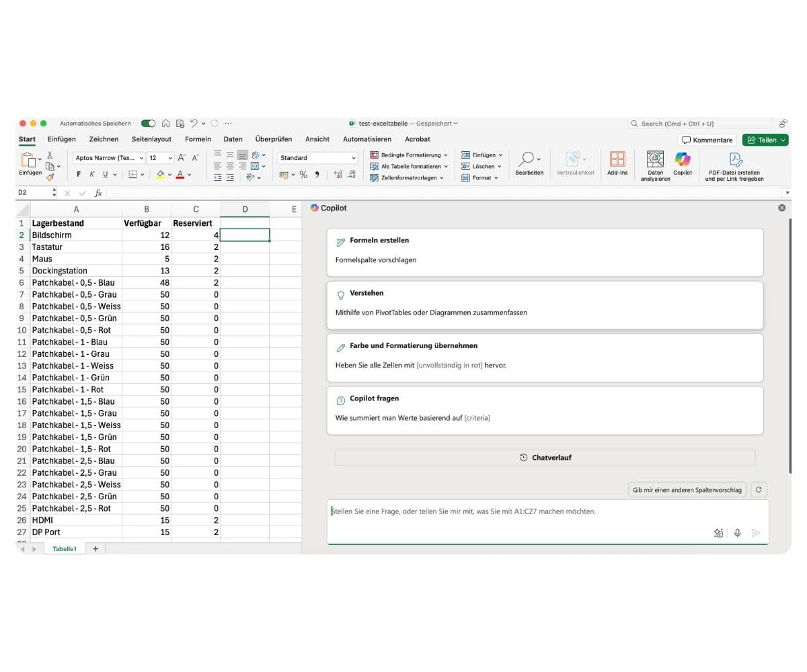
Task: Click the Teilen share button
Action: click(767, 140)
